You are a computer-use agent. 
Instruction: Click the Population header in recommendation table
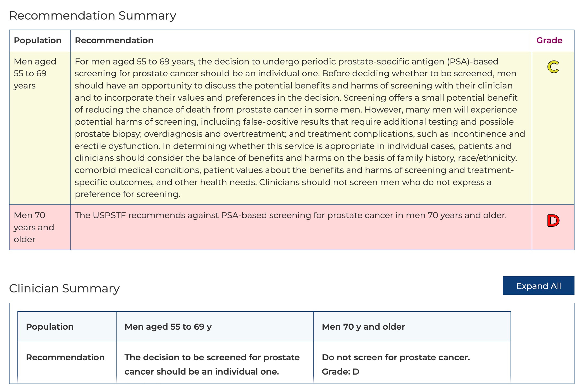click(38, 40)
